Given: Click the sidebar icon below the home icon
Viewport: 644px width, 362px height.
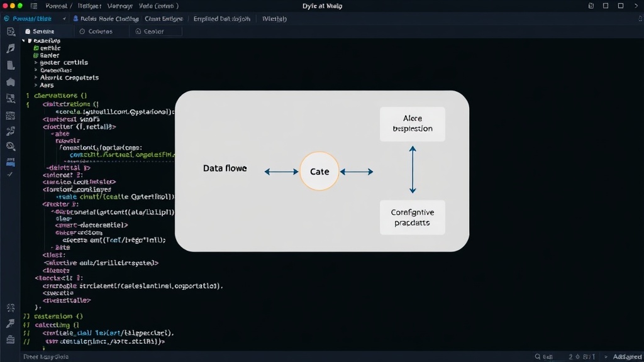Looking at the screenshot, I should (11, 99).
